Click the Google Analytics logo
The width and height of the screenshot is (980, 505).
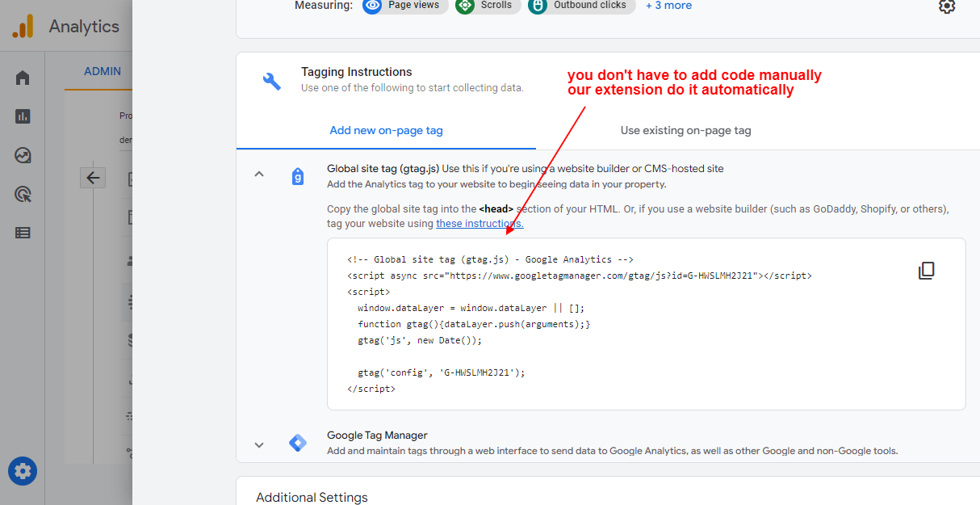tap(23, 27)
